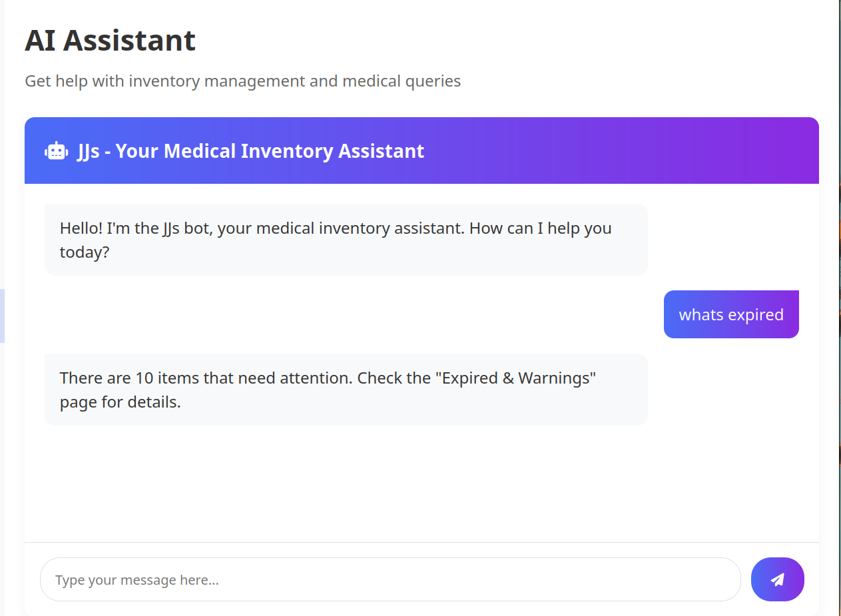Click the "AI Assistant" page heading
841x616 pixels.
tap(110, 41)
